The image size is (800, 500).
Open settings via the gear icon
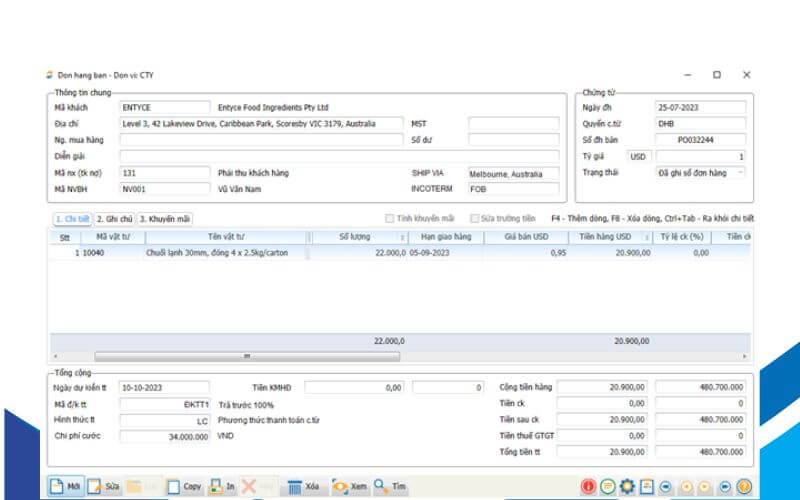pos(627,486)
